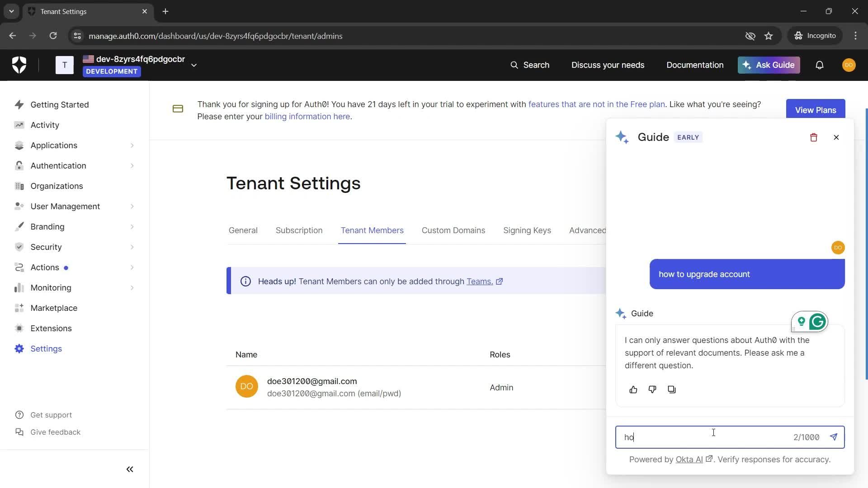Switch to the Custom Domains tab
This screenshot has width=868, height=488.
tap(453, 230)
